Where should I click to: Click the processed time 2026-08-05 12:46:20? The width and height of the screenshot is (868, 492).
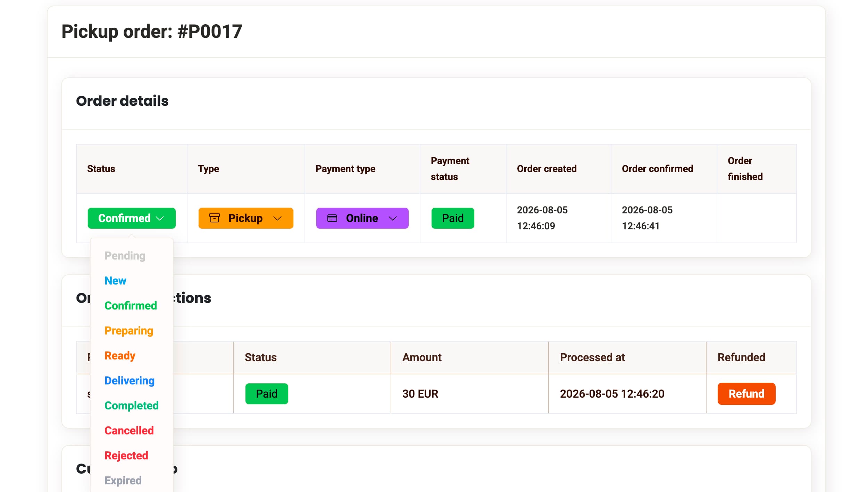pos(612,394)
